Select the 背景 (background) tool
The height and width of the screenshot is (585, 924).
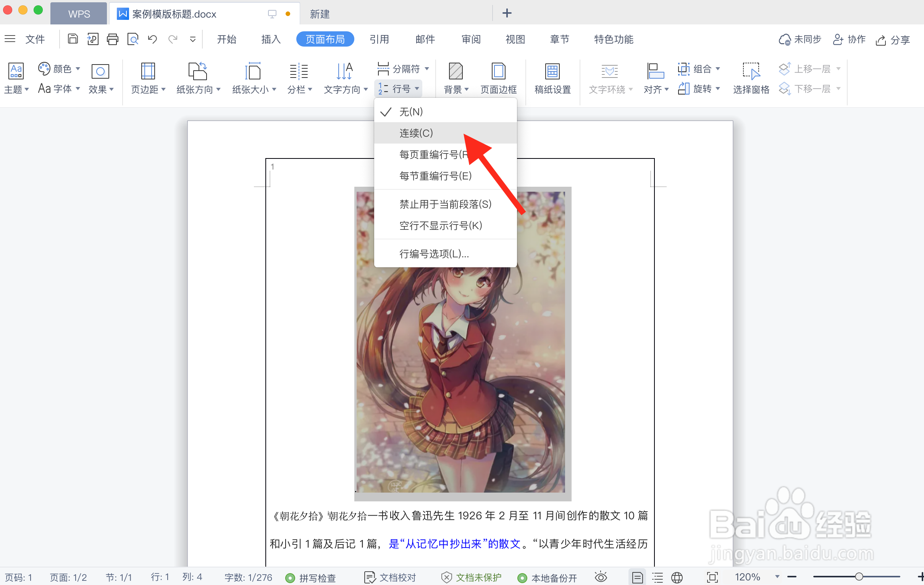click(x=455, y=77)
